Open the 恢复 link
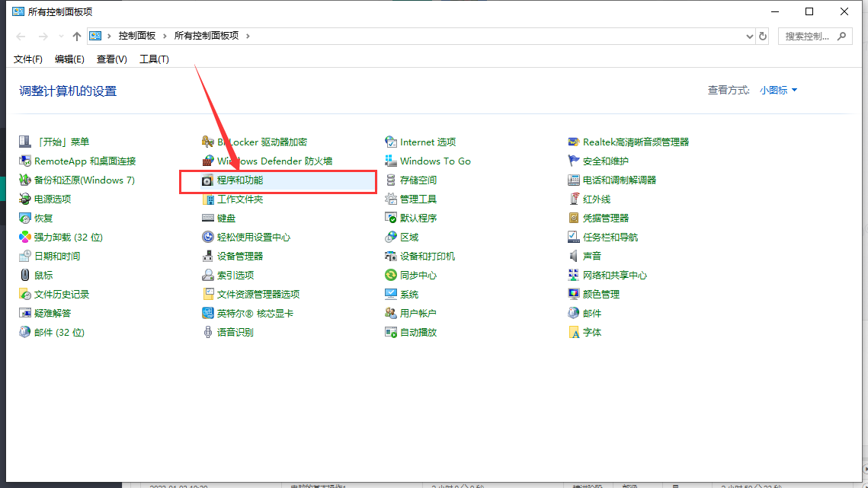Image resolution: width=868 pixels, height=488 pixels. [43, 218]
